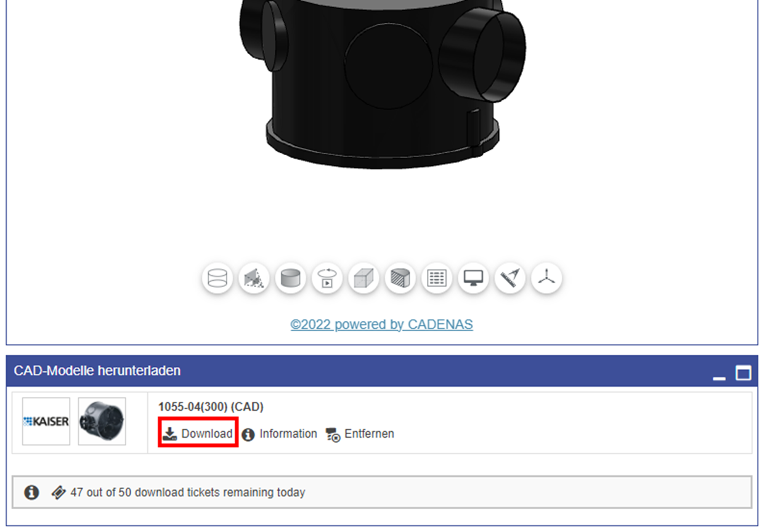
Task: Switch to wireframe cylinder view mode
Action: point(217,278)
